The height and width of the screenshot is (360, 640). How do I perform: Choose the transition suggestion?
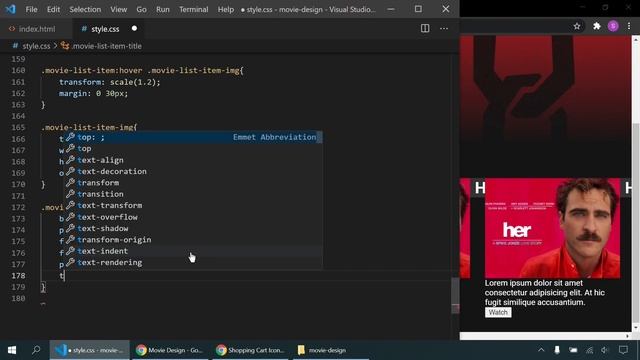[x=194, y=194]
